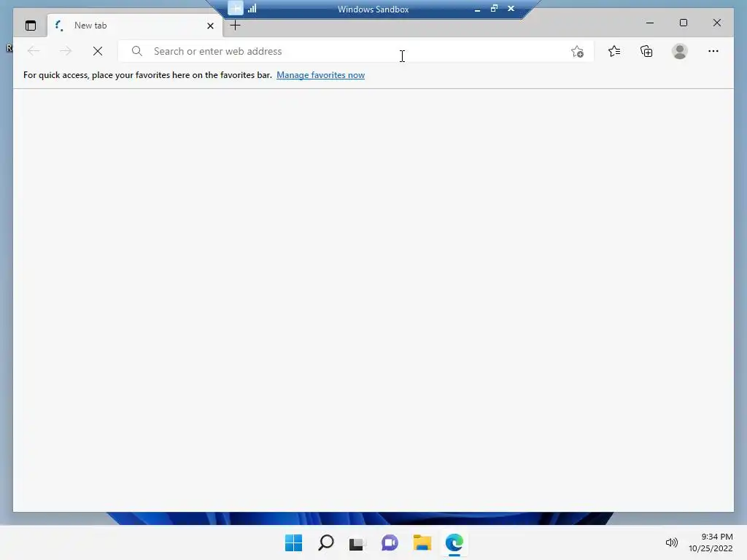
Task: Close the Edge browser window
Action: click(x=717, y=23)
